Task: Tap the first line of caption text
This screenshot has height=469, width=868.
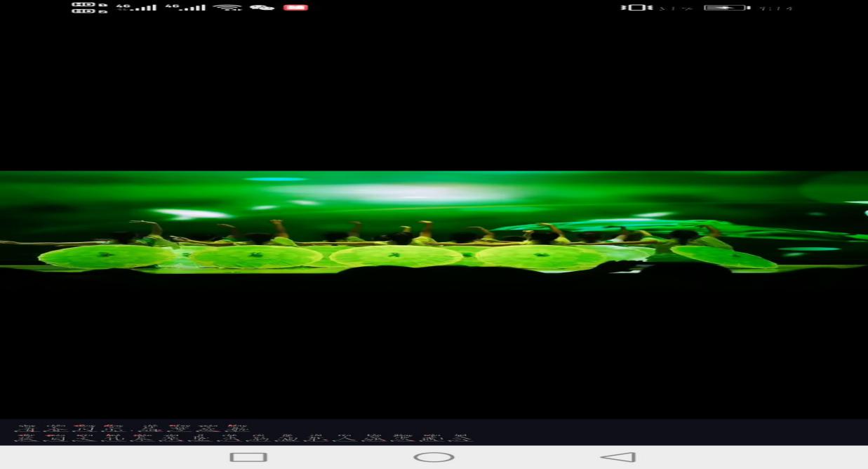Action: click(x=132, y=428)
